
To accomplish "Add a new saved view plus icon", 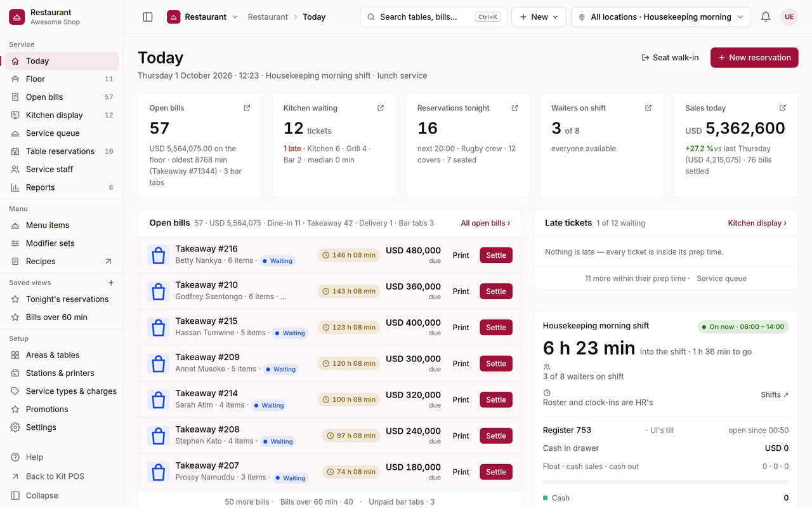I will [x=111, y=283].
